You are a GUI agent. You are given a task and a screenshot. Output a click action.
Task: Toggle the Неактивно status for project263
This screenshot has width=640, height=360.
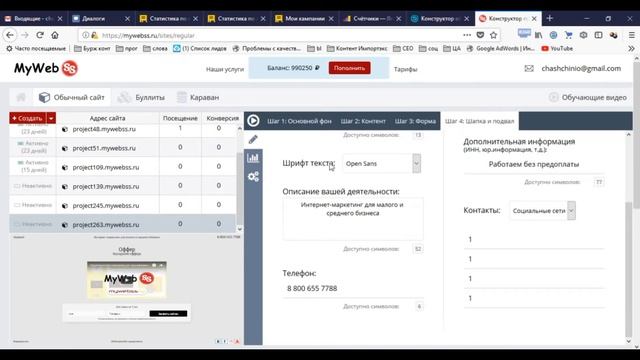pyautogui.click(x=33, y=224)
